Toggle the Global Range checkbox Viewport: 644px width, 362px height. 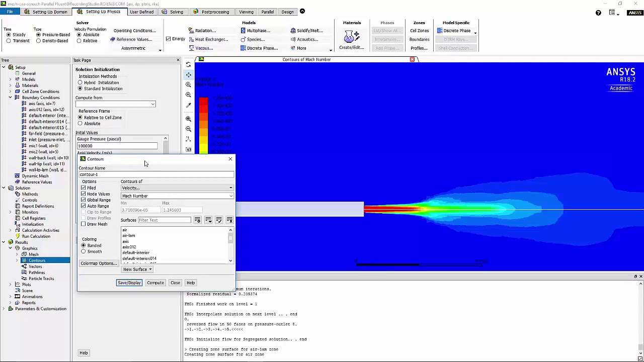pyautogui.click(x=84, y=200)
